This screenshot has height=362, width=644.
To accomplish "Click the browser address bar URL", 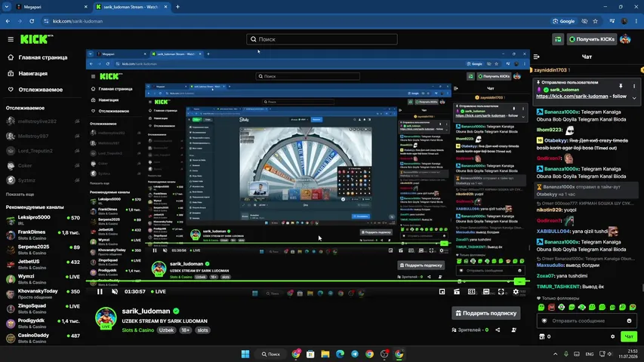I will [78, 21].
